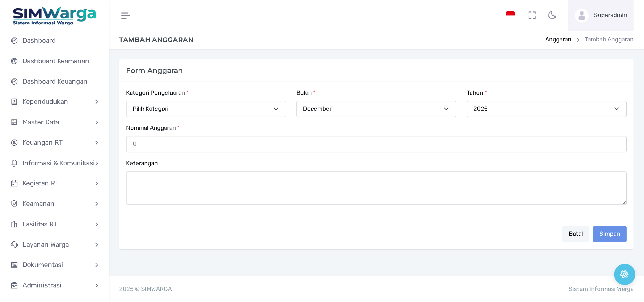The width and height of the screenshot is (644, 302).
Task: Click the Informasi & Komunikasi bell icon
Action: (14, 163)
